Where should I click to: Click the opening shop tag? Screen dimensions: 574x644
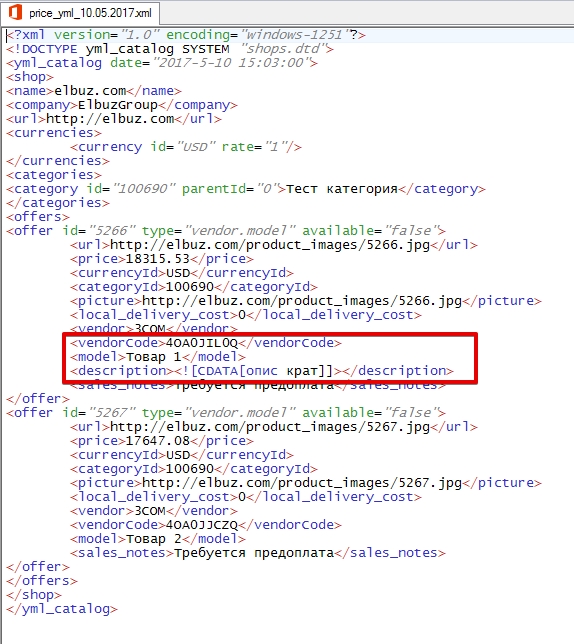[x=30, y=77]
